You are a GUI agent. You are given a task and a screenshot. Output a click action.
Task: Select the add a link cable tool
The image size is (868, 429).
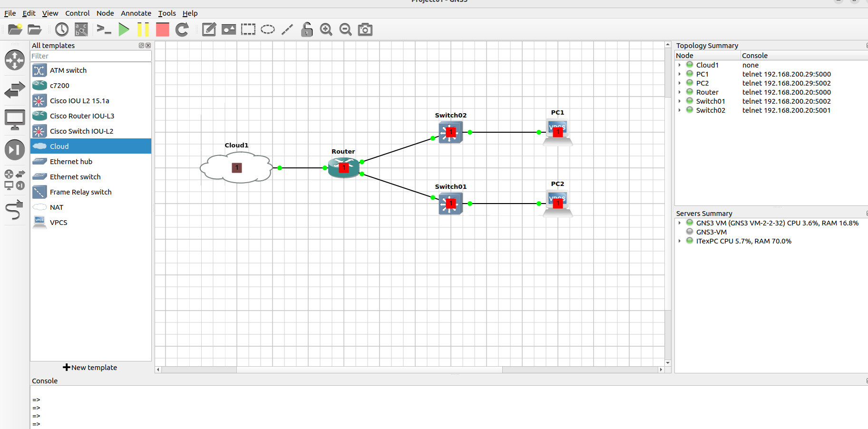click(x=14, y=210)
